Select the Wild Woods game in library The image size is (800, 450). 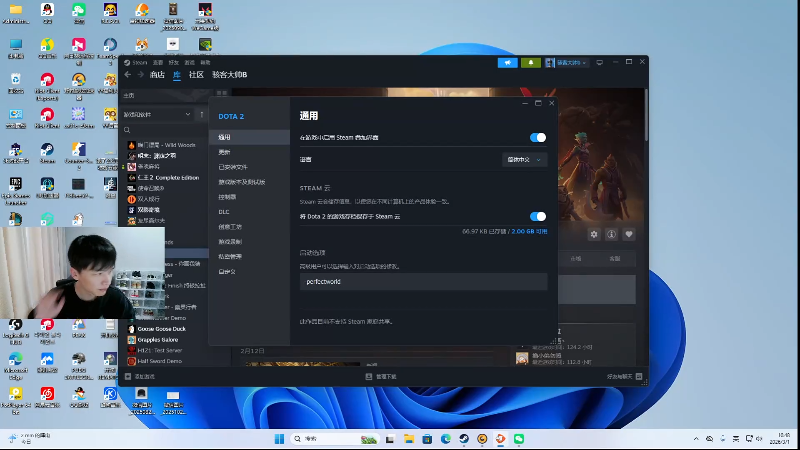coord(166,145)
